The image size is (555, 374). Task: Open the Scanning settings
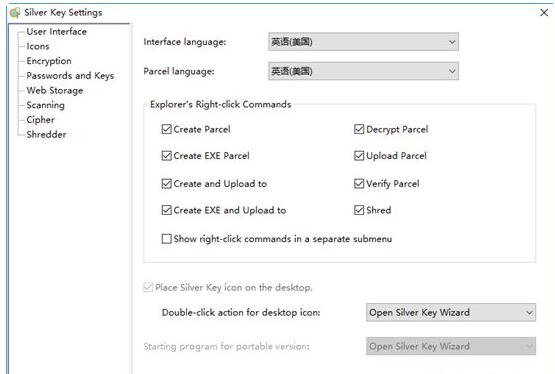tap(46, 105)
